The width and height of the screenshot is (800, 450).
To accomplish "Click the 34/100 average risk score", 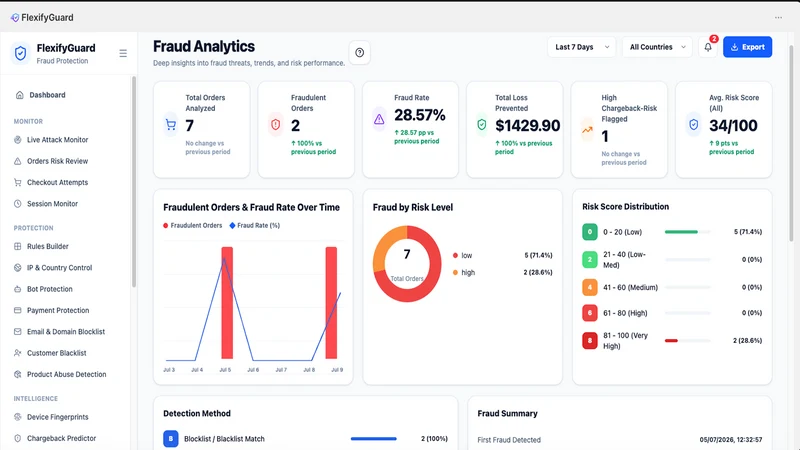I will pos(733,126).
